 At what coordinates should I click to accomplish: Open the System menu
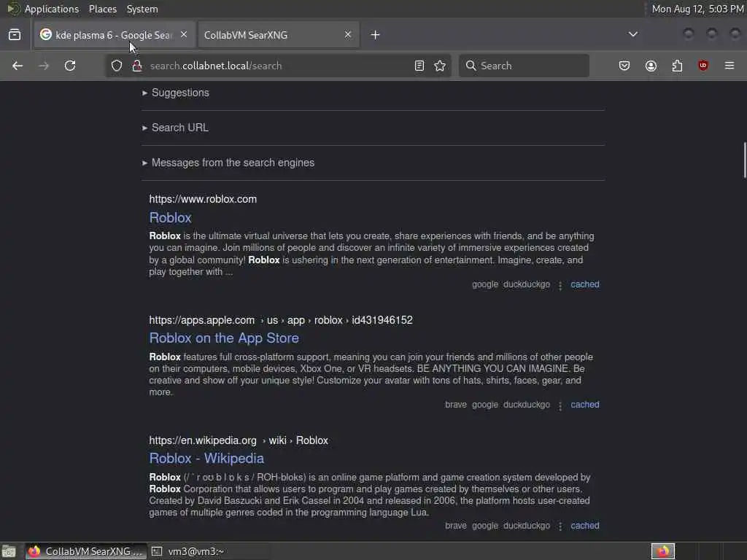142,9
